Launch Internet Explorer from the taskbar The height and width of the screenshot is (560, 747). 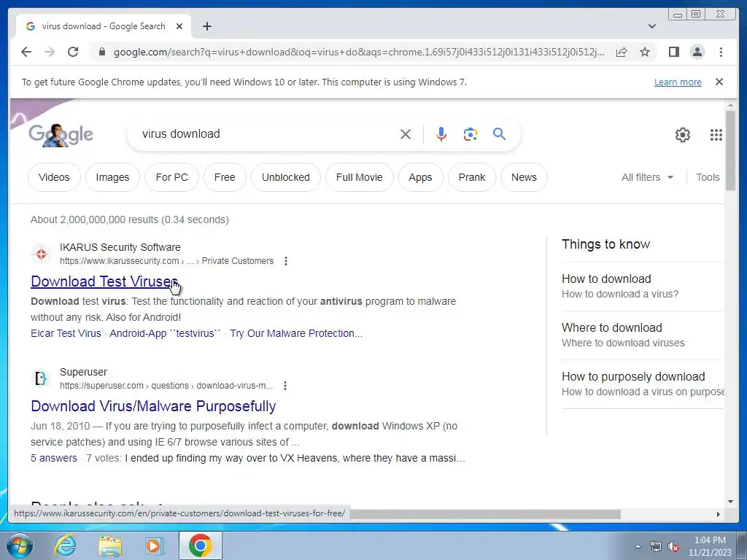click(x=65, y=545)
